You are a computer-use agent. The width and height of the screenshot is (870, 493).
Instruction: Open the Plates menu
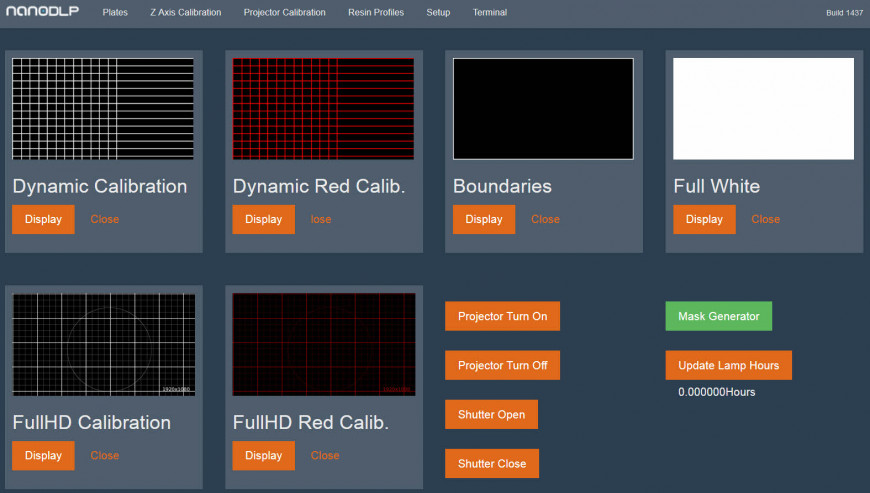(115, 13)
